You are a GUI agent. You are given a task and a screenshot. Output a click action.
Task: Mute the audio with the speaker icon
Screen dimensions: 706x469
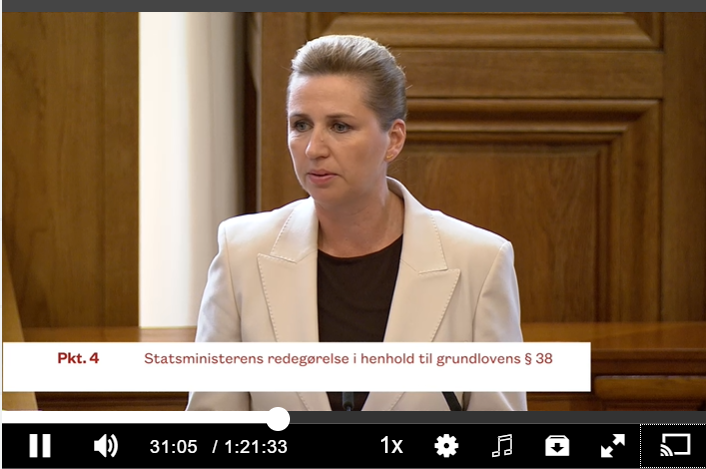(x=105, y=445)
